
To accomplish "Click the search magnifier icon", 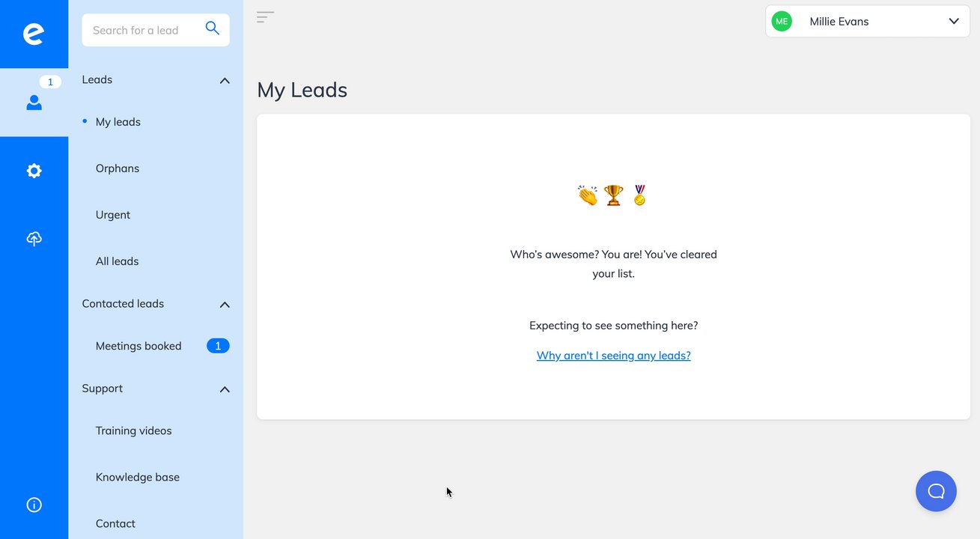I will click(212, 29).
